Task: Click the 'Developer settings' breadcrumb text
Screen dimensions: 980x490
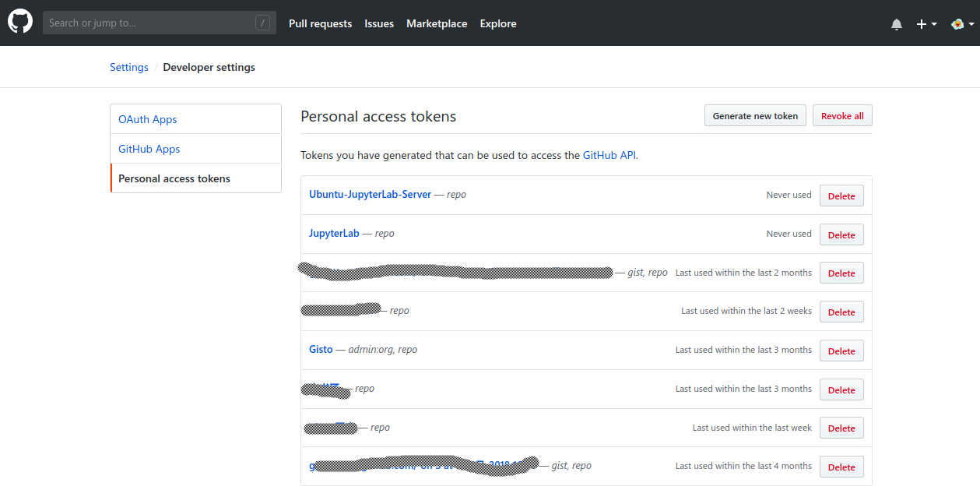Action: (209, 67)
